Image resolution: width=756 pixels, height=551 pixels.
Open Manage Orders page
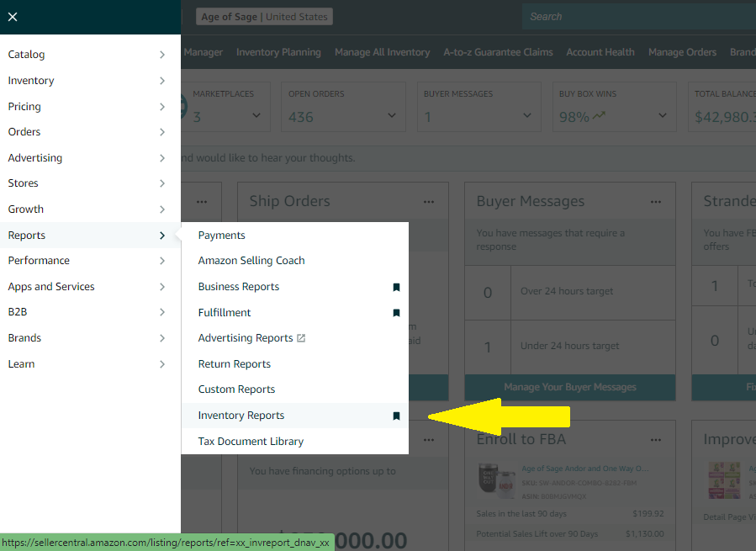click(x=682, y=52)
